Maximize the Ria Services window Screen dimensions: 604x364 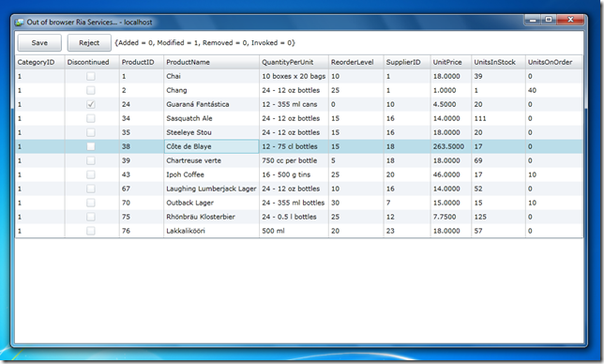(x=549, y=20)
